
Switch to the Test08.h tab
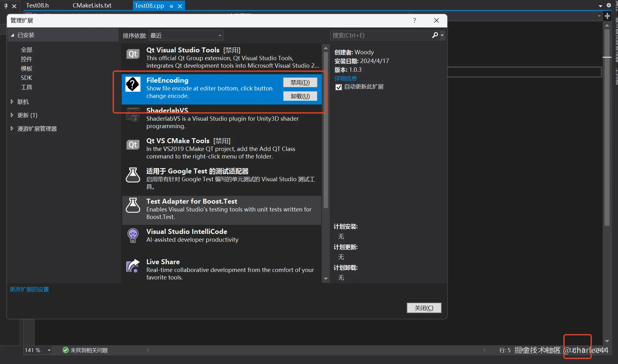(37, 5)
